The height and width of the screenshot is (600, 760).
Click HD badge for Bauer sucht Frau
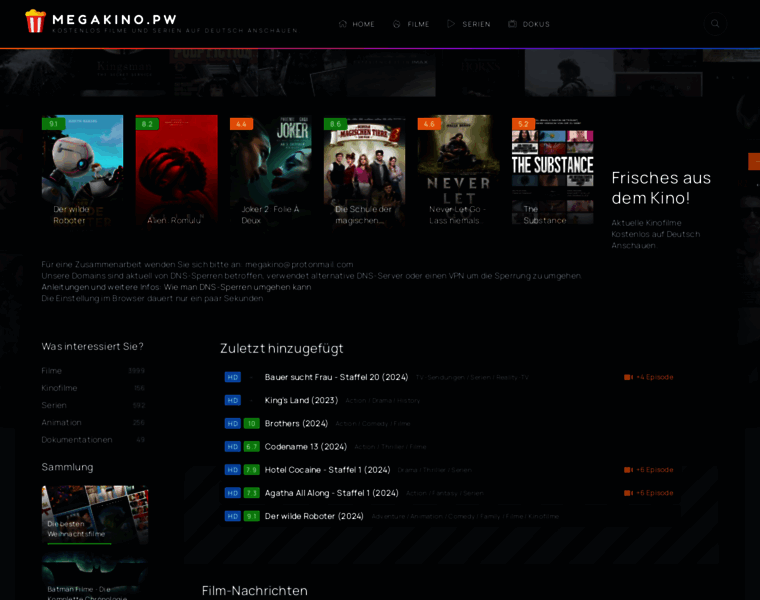tap(233, 377)
